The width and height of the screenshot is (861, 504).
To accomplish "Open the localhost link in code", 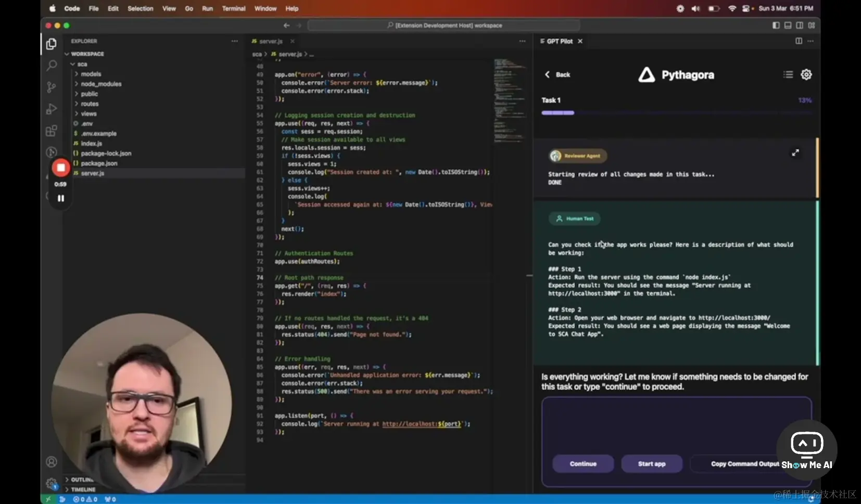I will (421, 424).
